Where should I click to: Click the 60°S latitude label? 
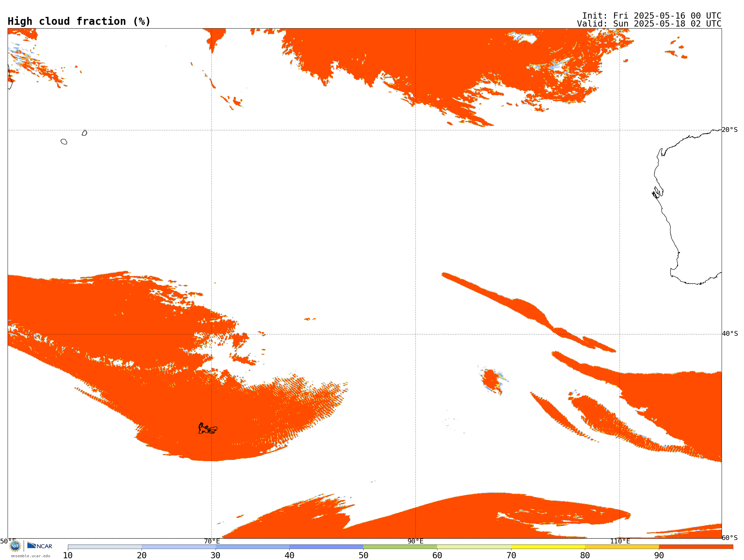click(730, 538)
